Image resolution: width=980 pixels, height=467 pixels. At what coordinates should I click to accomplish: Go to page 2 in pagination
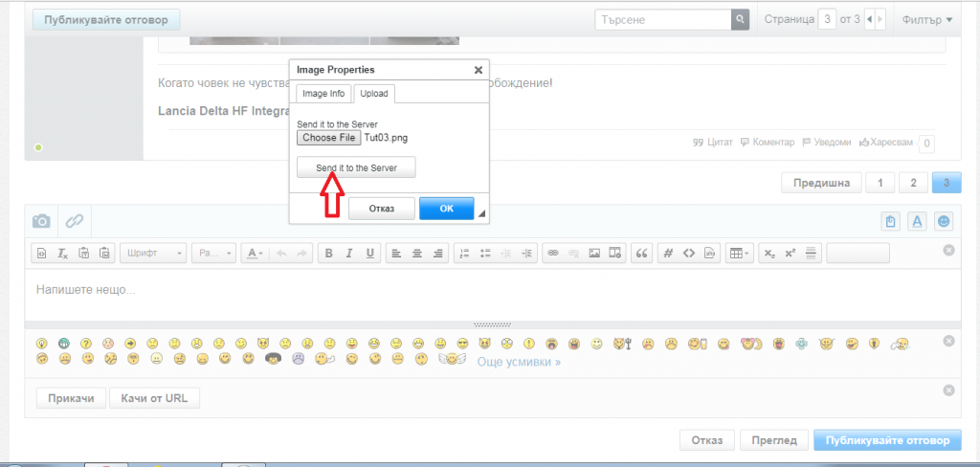tap(913, 183)
